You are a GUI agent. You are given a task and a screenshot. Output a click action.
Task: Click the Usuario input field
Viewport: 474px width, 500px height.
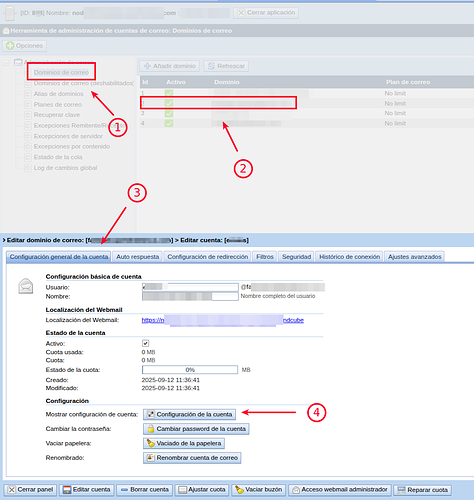[x=190, y=287]
